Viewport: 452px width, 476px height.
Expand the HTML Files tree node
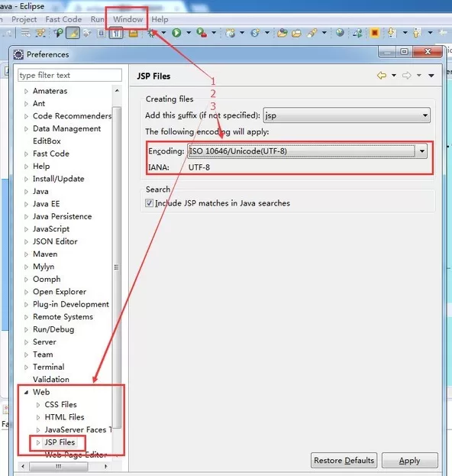[x=38, y=417]
